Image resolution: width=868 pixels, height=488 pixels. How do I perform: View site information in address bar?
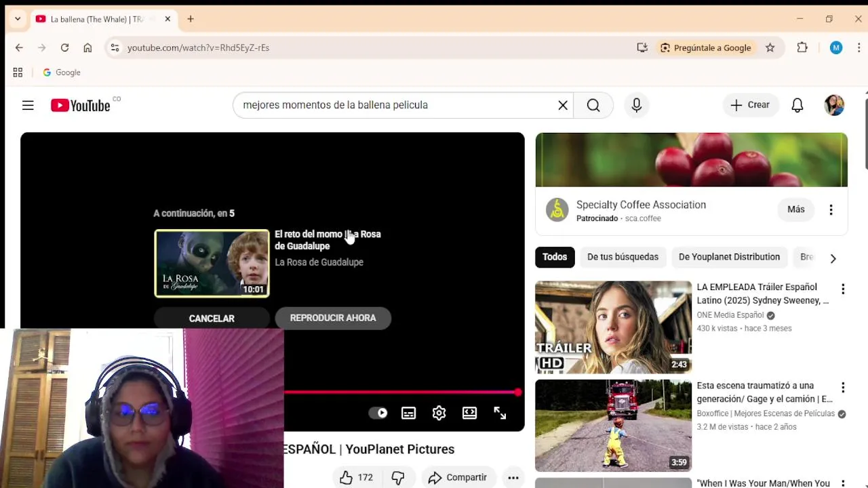tap(115, 47)
